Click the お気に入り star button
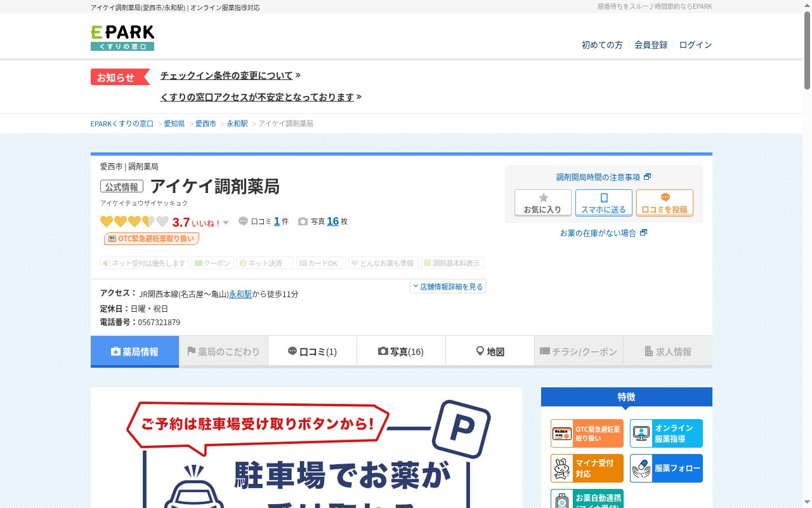This screenshot has height=508, width=812. (543, 203)
